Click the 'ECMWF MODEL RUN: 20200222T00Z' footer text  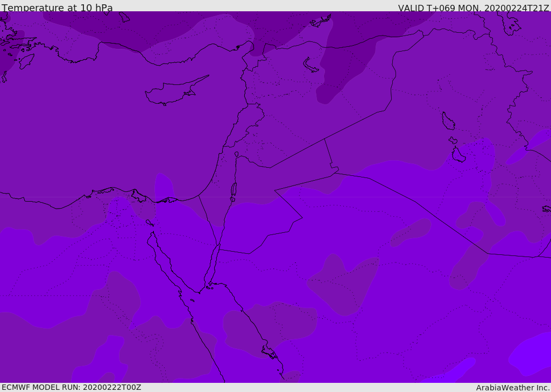tap(72, 388)
